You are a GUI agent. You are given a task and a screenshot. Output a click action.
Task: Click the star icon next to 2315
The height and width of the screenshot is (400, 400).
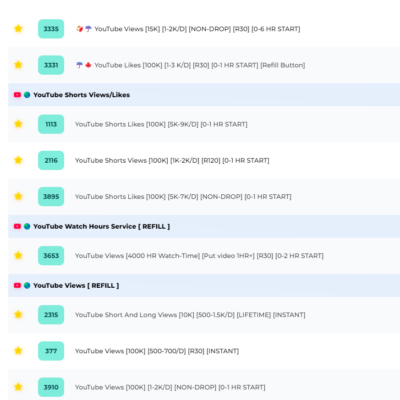click(x=18, y=315)
